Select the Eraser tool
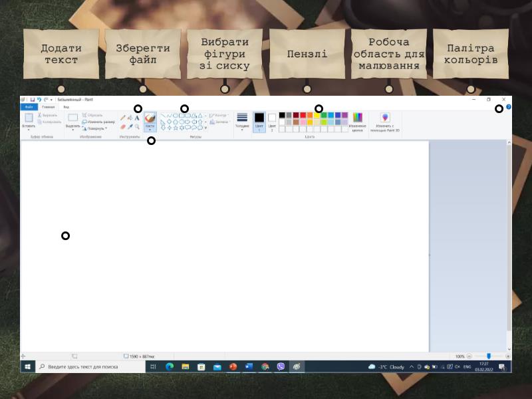This screenshot has width=532, height=399. pos(122,126)
